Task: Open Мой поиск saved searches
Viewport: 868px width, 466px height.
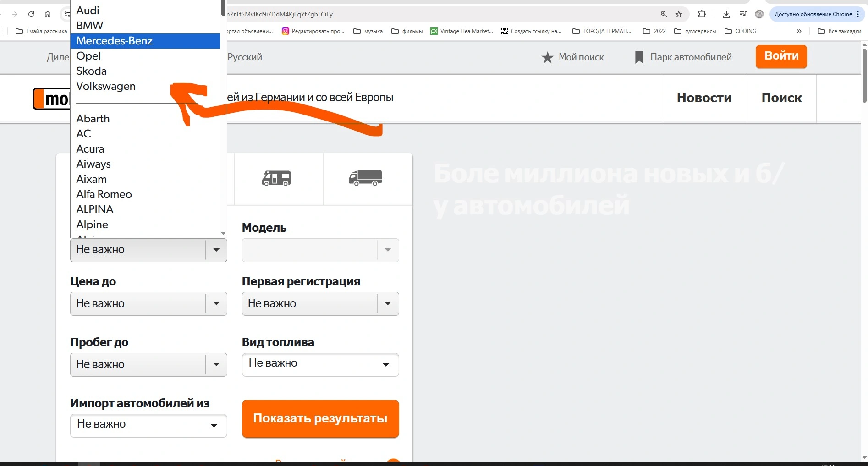Action: click(x=573, y=57)
